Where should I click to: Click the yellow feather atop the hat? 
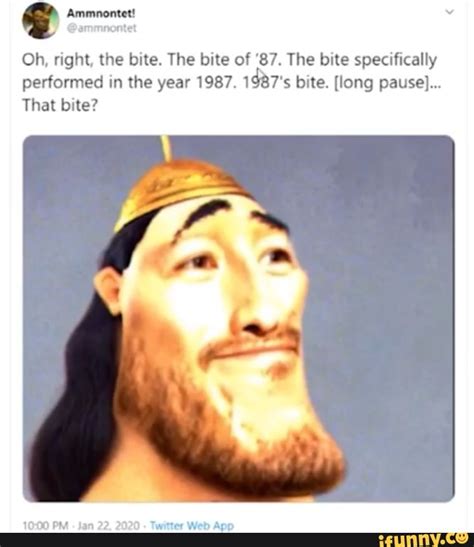166,148
